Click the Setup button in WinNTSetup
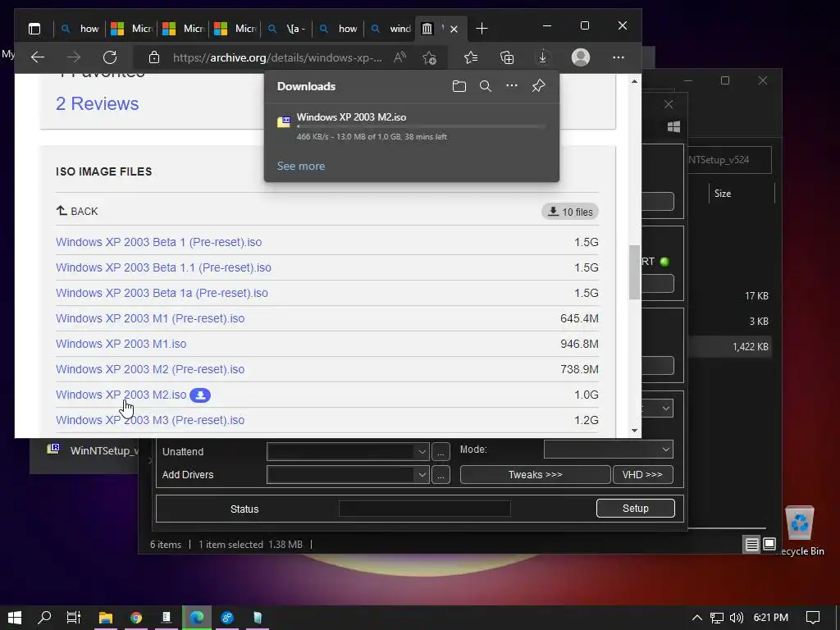The image size is (840, 630). 636,509
